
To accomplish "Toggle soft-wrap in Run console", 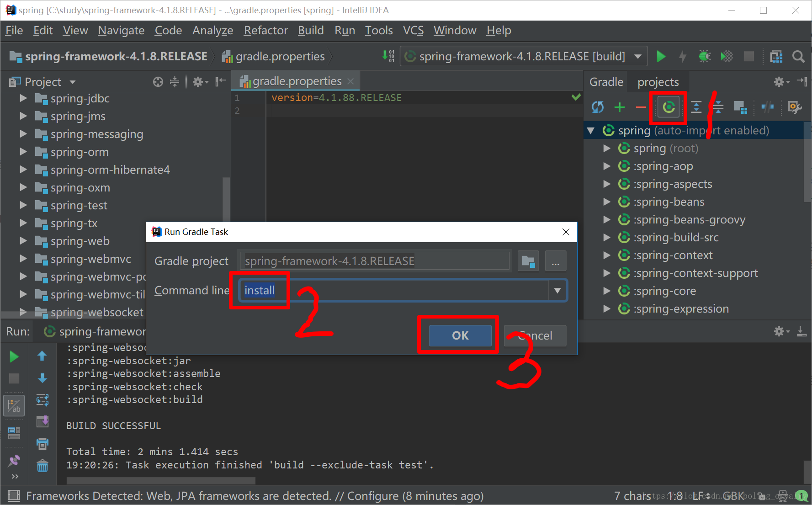I will click(42, 400).
